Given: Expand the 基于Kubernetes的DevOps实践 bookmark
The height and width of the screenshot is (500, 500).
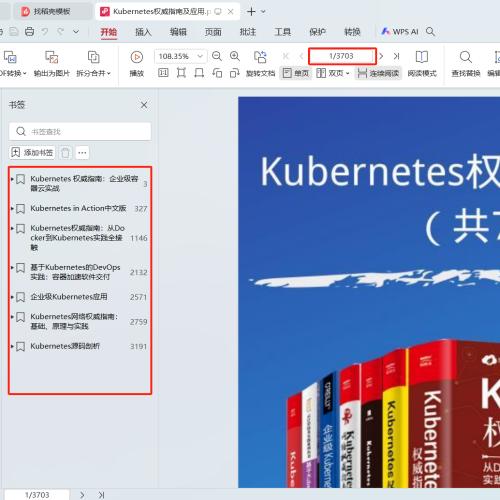Looking at the screenshot, I should [12, 267].
